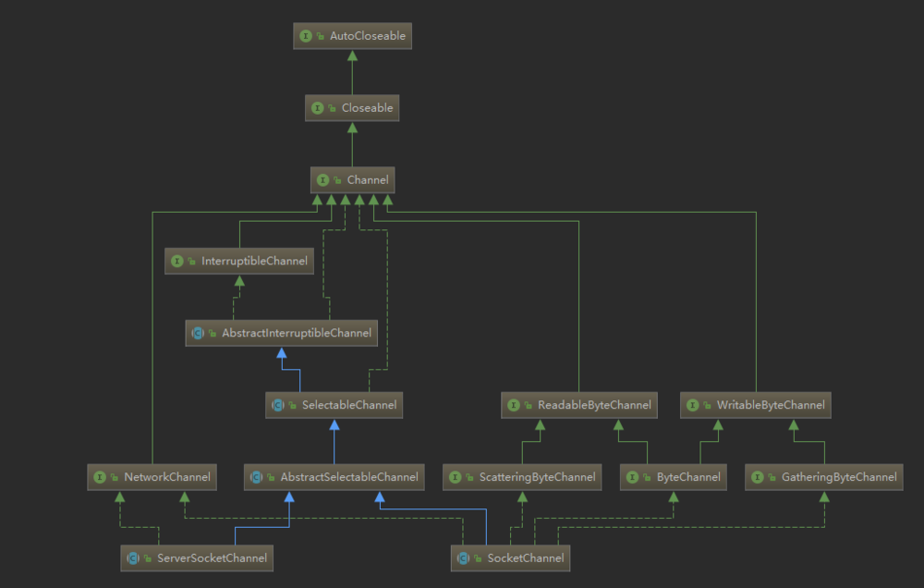Click the green interface icon on Channel

pos(322,180)
